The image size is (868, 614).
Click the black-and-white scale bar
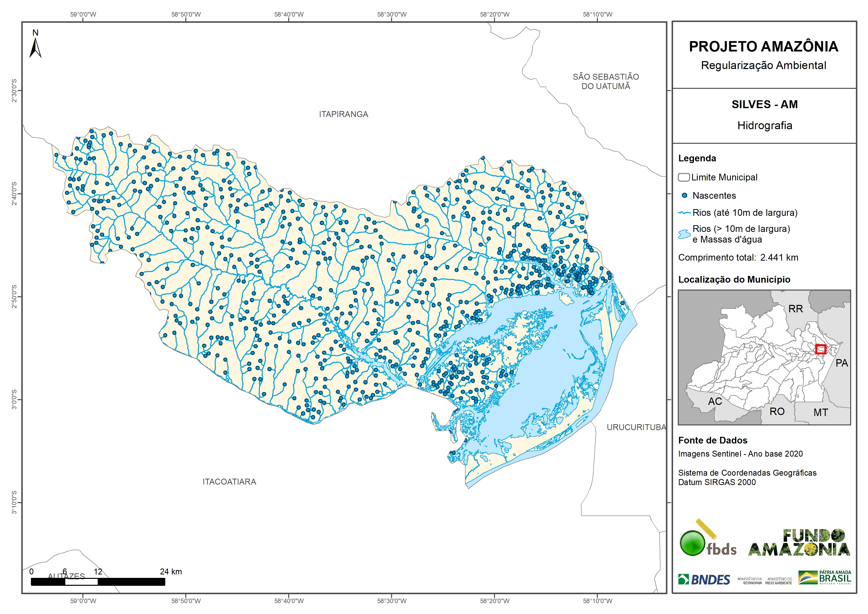pyautogui.click(x=98, y=582)
